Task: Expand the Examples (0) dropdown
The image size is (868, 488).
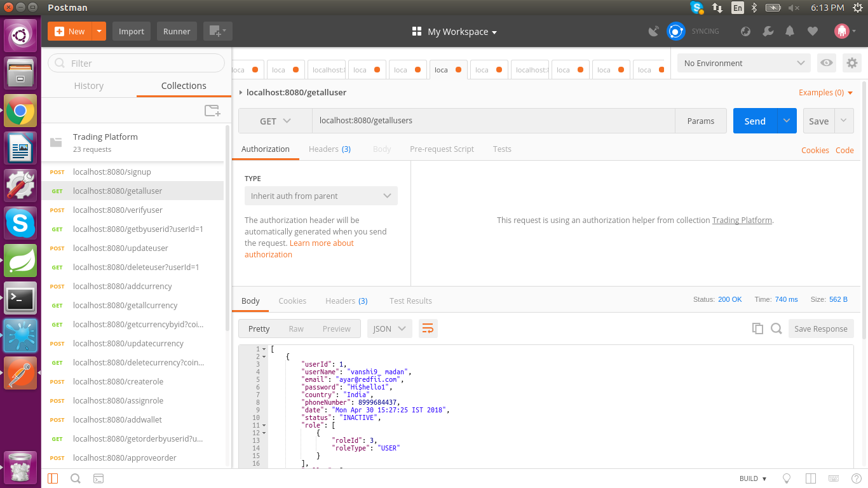Action: click(826, 92)
